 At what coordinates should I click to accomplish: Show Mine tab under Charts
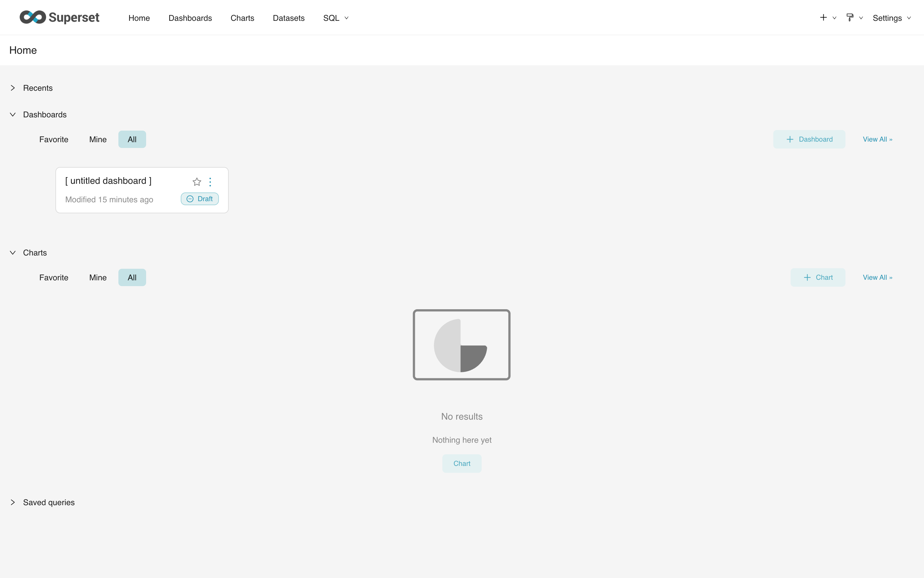[x=98, y=277]
